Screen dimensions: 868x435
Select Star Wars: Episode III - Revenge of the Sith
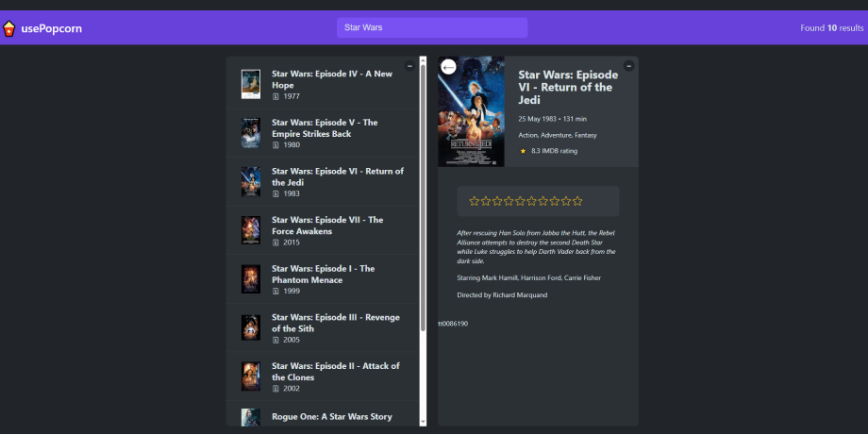tap(323, 328)
